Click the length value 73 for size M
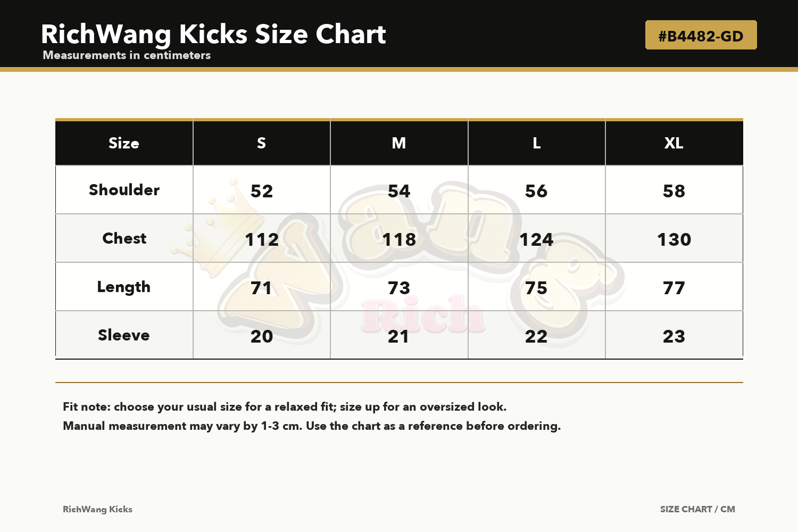 (x=399, y=288)
